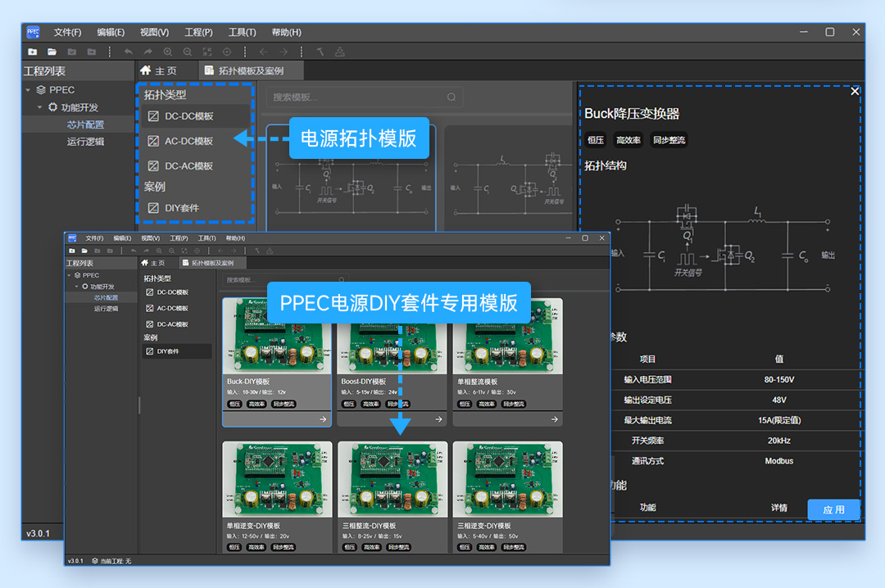Expand the 详情 entry under 功能
This screenshot has height=588, width=885.
(x=778, y=508)
